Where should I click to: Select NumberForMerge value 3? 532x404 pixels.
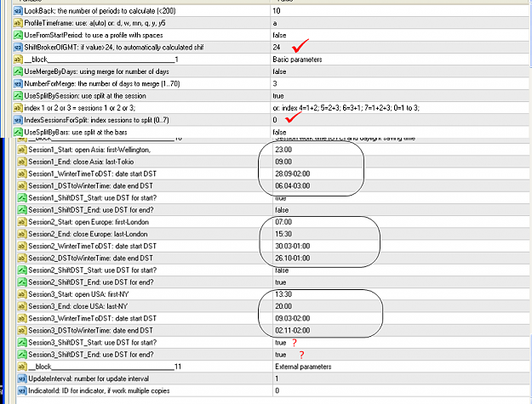pos(275,83)
